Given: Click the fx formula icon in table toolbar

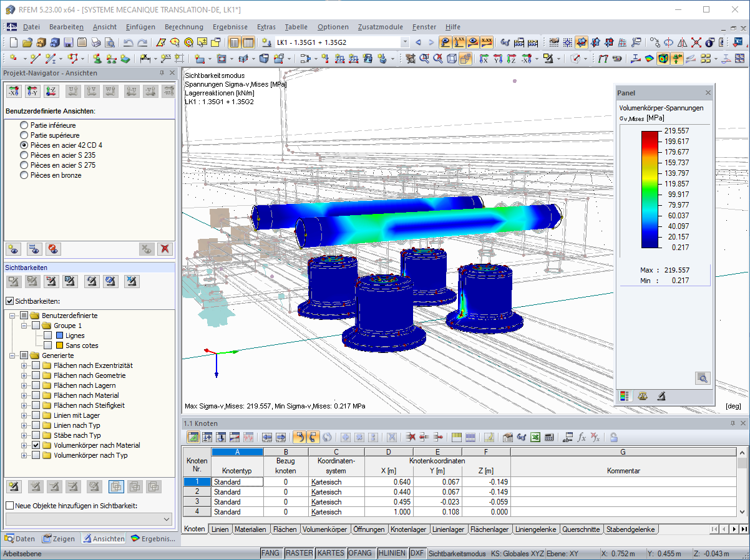Looking at the screenshot, I should (582, 437).
